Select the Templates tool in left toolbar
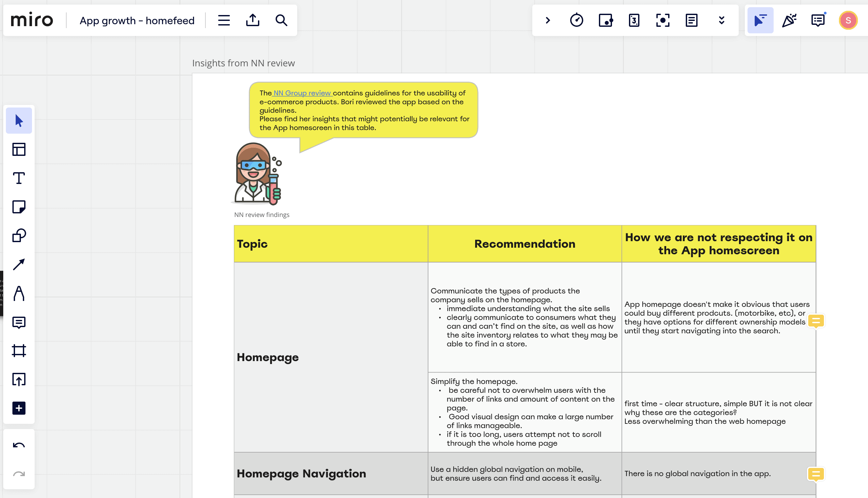 (19, 149)
